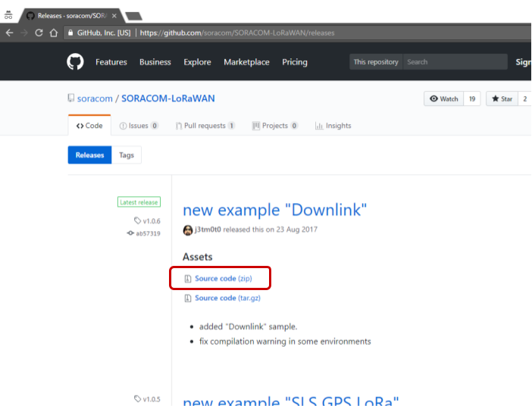
Task: Click the repository book icon beside soracom
Action: (71, 98)
